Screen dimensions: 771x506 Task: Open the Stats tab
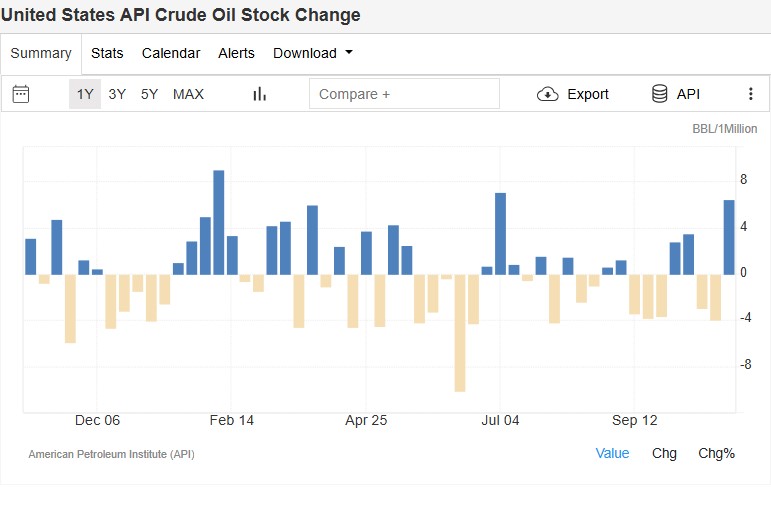[107, 53]
